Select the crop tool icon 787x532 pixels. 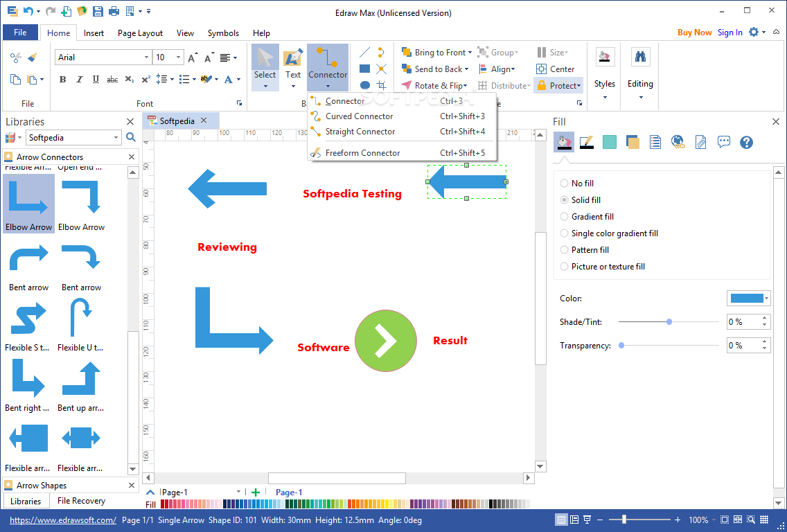pyautogui.click(x=382, y=85)
